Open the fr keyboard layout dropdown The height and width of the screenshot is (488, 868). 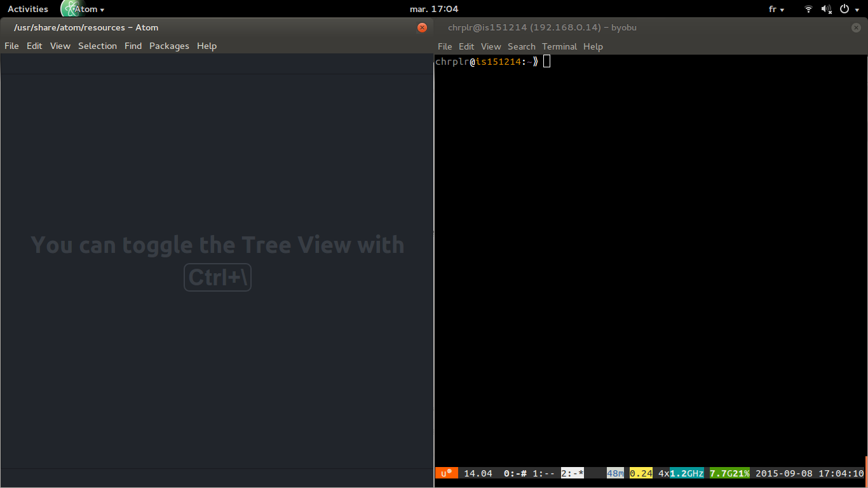point(776,9)
